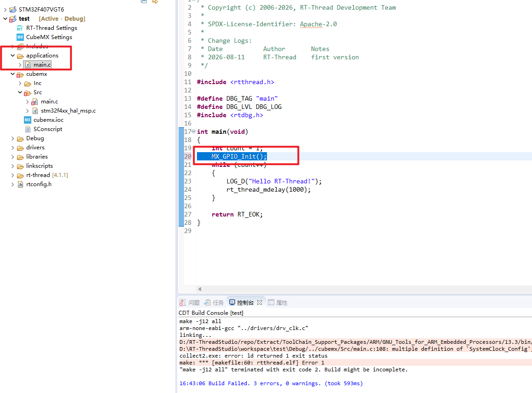Expand the linkscripts folder
Screen dimensions: 532x393
pos(12,165)
